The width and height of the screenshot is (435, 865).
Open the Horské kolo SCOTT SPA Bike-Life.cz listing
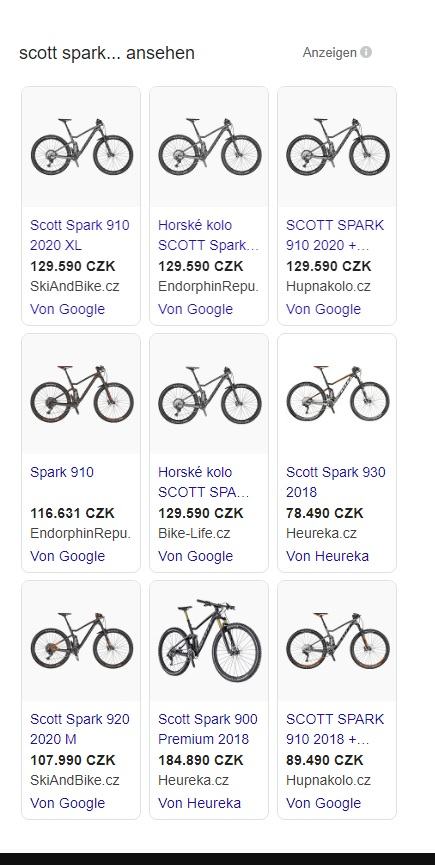pyautogui.click(x=203, y=482)
